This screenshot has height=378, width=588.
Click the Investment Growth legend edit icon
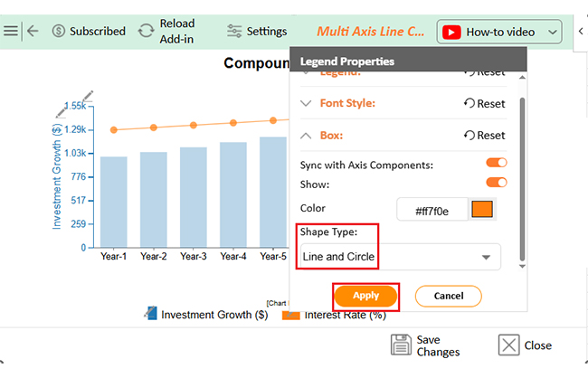pos(151,313)
